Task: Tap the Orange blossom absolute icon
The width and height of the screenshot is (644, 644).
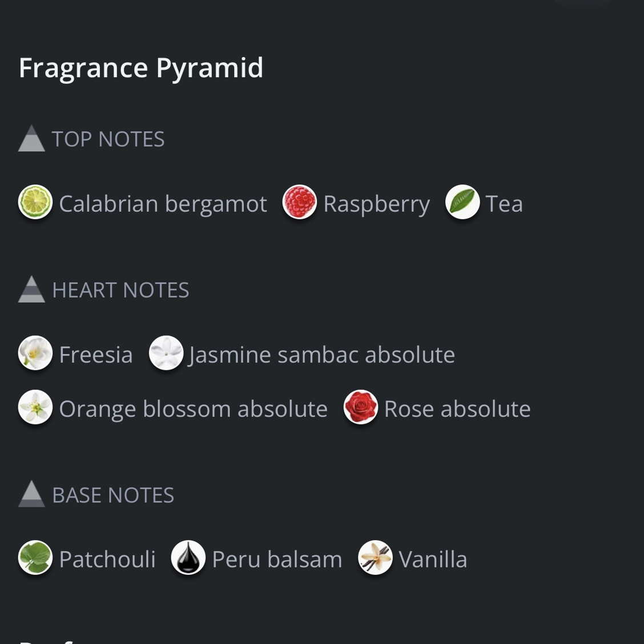Action: pos(35,406)
